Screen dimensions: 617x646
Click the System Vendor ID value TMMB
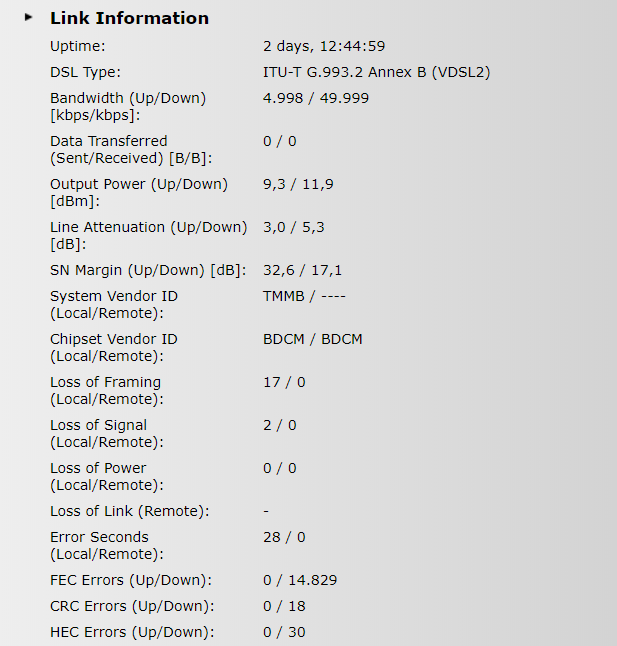(284, 296)
